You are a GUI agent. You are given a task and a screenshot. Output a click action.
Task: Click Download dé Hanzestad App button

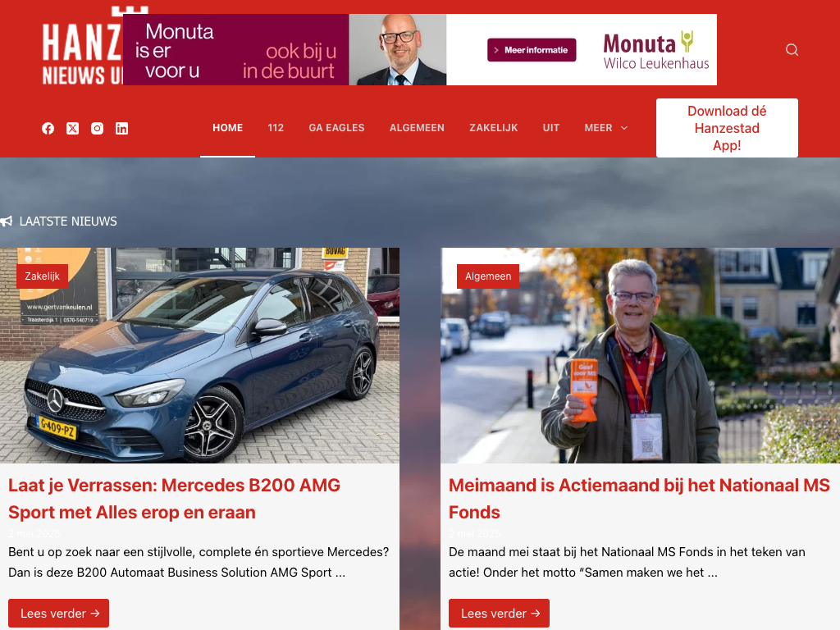(x=727, y=128)
